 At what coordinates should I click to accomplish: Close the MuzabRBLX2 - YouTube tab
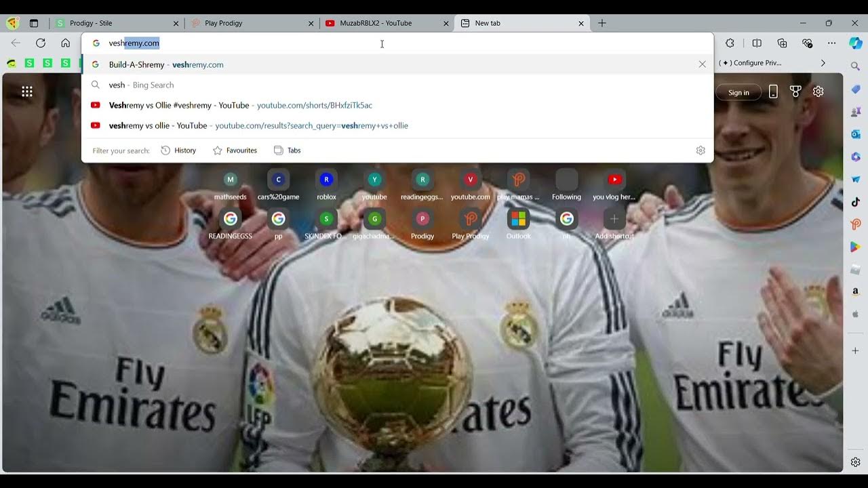click(446, 23)
